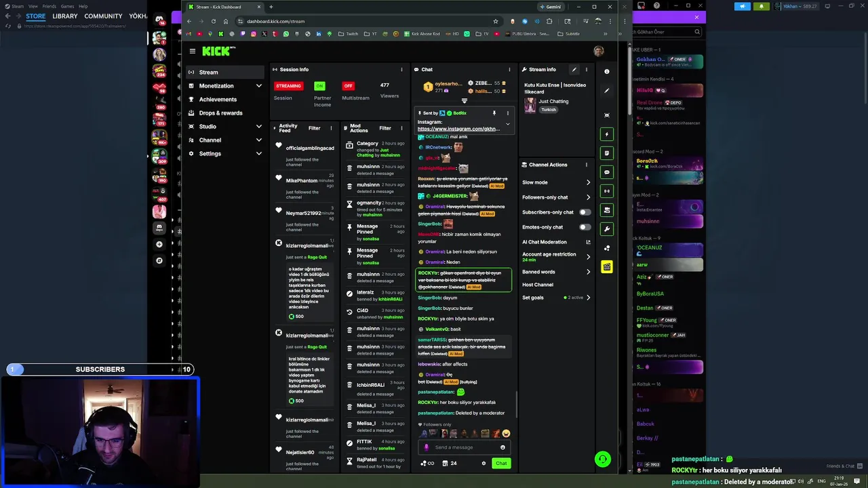Expand the Studio sidebar section
Viewport: 868px width, 488px height.
tap(258, 127)
